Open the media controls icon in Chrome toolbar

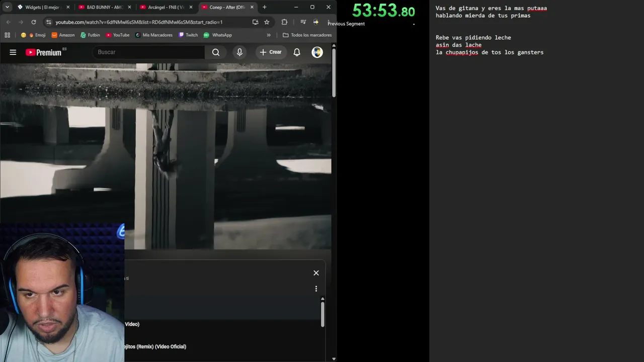coord(303,22)
